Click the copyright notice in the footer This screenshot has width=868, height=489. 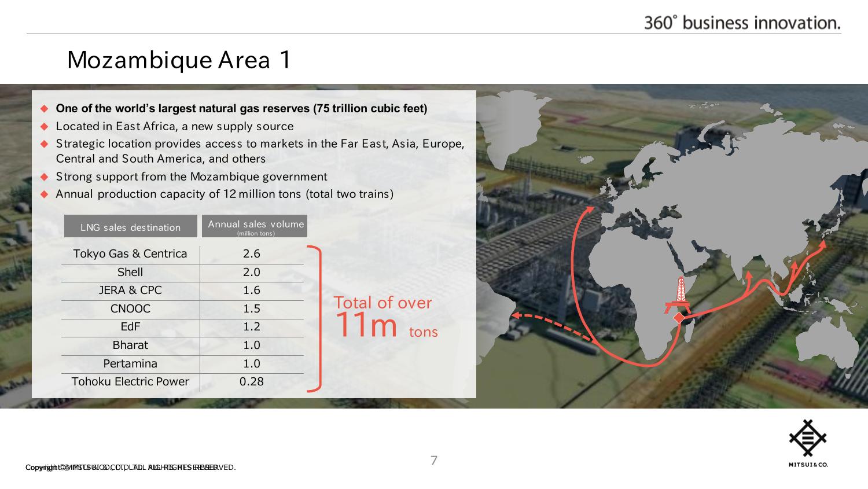point(130,467)
